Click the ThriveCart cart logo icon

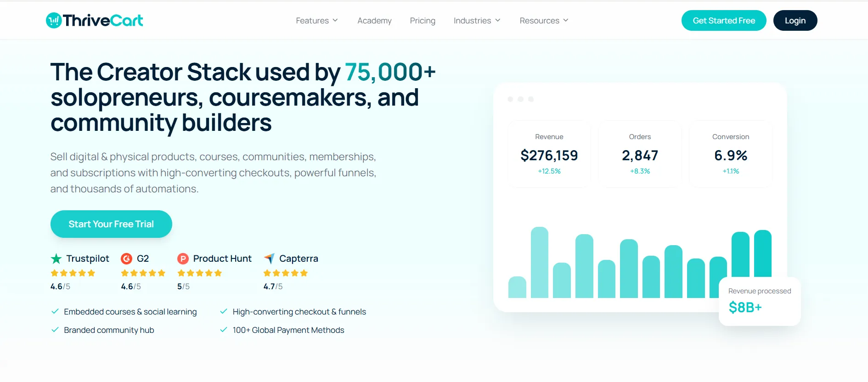pyautogui.click(x=54, y=20)
